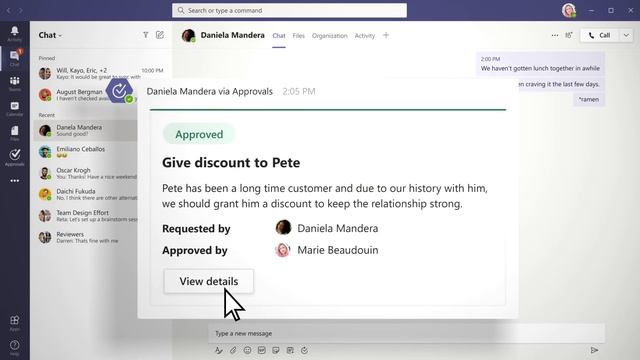This screenshot has height=360, width=640.
Task: Click the add people icon in chat header
Action: point(569,36)
